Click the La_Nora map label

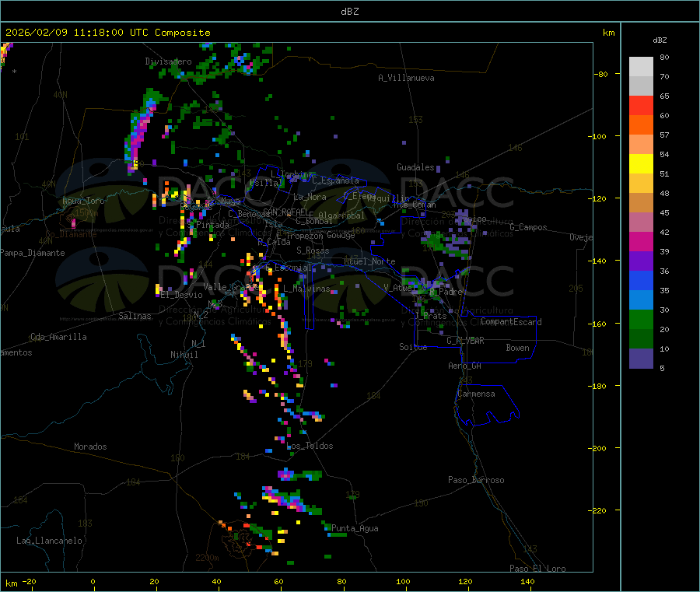click(310, 197)
